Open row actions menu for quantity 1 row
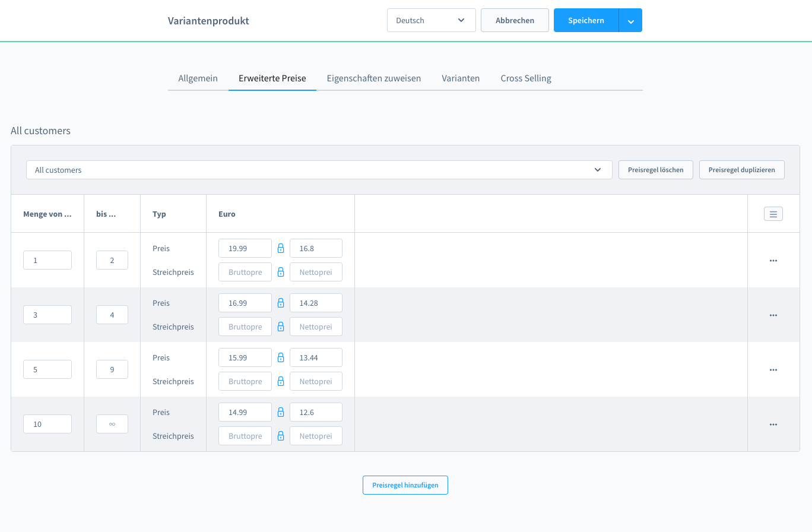 click(773, 261)
